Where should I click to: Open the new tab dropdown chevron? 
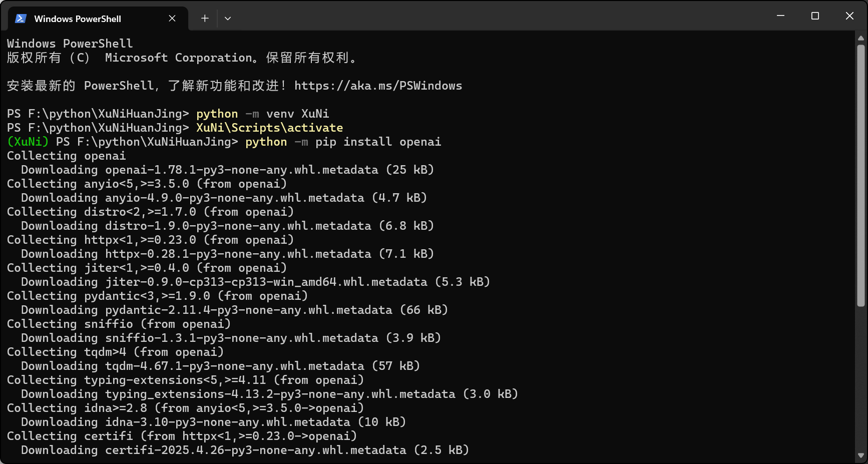click(x=228, y=18)
